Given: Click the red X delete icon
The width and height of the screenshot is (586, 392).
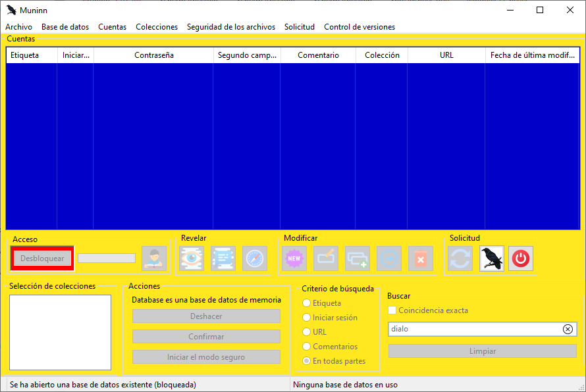Looking at the screenshot, I should (421, 258).
